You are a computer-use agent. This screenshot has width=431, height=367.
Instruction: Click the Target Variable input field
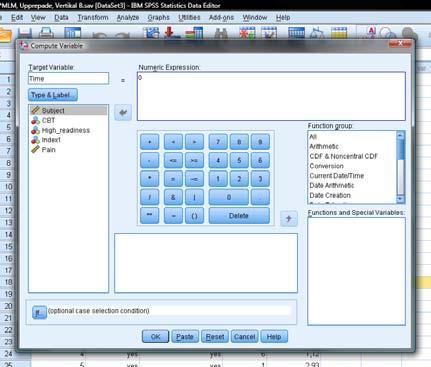(x=68, y=79)
